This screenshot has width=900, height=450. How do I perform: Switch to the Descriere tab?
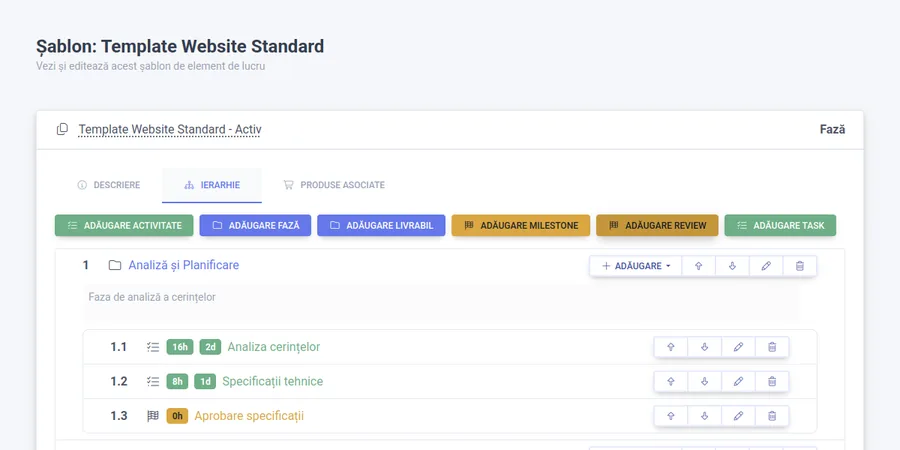pos(108,185)
